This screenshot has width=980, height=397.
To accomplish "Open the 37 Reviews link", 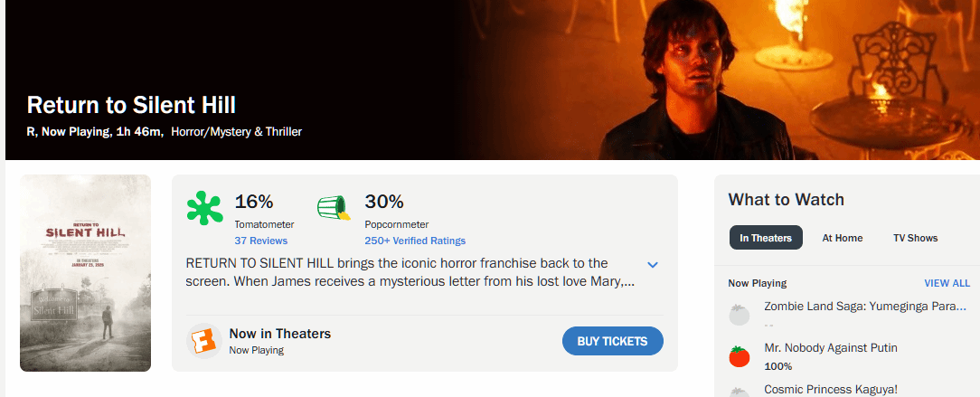I will click(x=260, y=241).
